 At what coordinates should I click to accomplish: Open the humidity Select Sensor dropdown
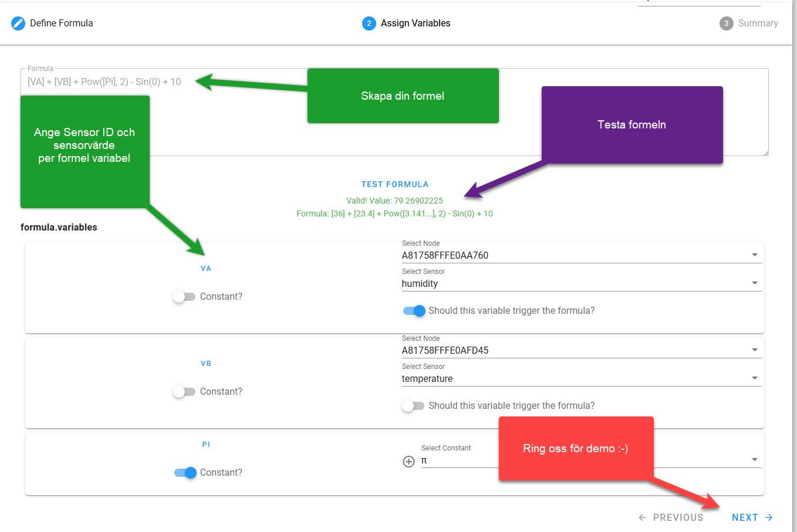[x=580, y=283]
